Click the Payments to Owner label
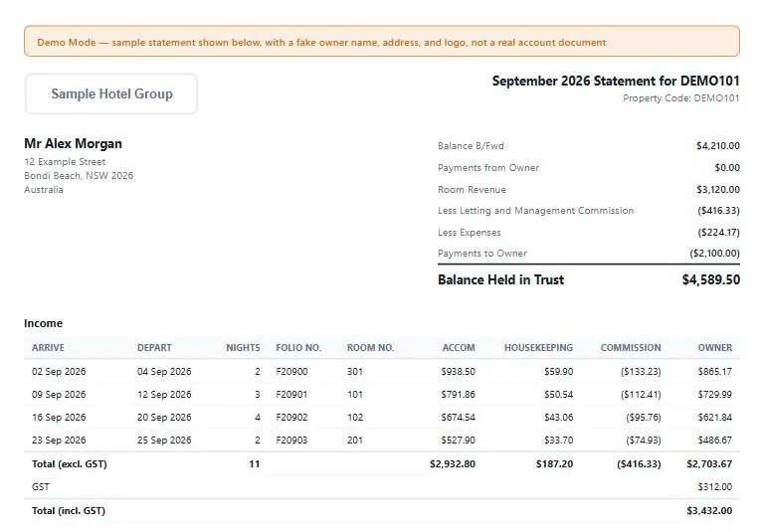The width and height of the screenshot is (764, 532). [482, 254]
